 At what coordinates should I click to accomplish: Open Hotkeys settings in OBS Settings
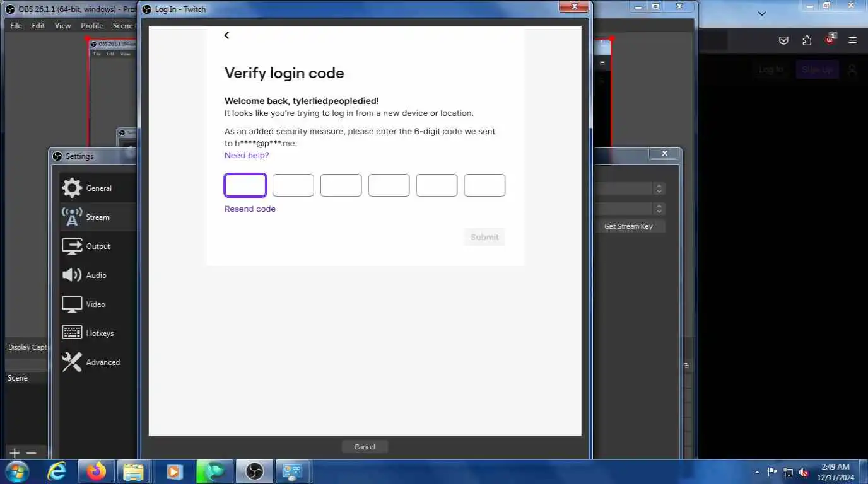98,333
